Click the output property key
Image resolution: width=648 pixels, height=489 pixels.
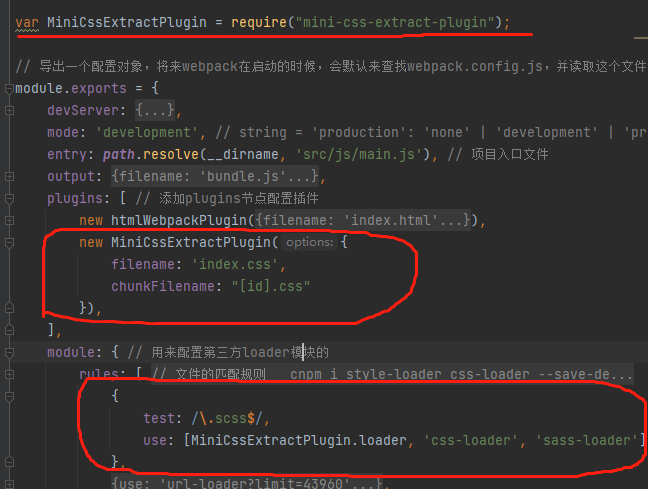(71, 177)
